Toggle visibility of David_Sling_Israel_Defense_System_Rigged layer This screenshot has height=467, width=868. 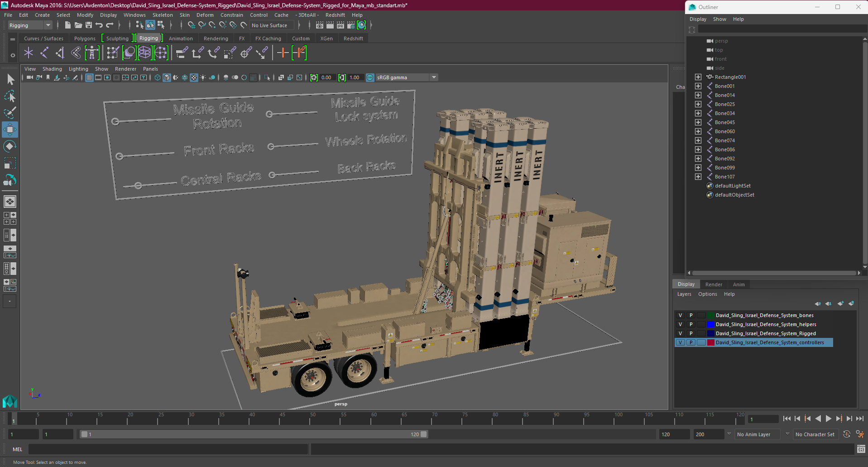(680, 333)
